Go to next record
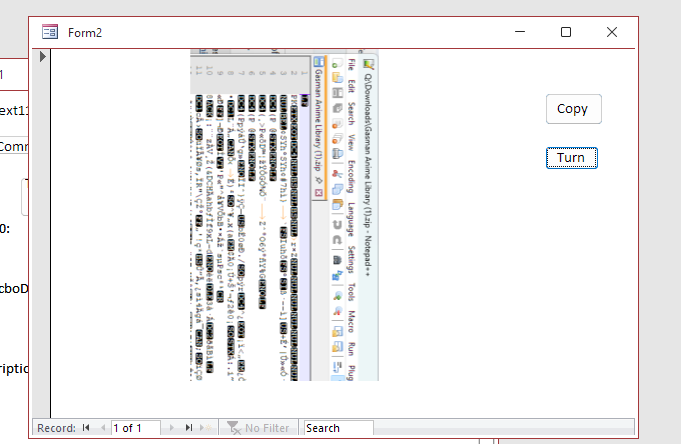 pos(172,428)
